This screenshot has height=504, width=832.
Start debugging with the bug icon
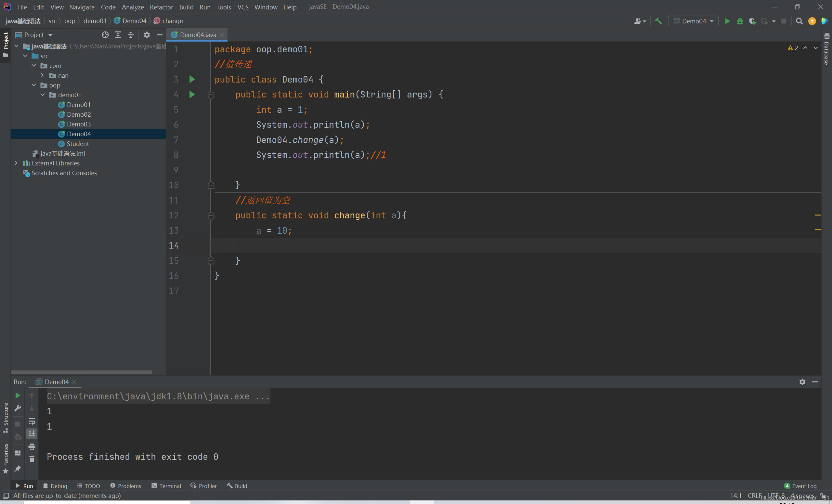click(x=740, y=21)
